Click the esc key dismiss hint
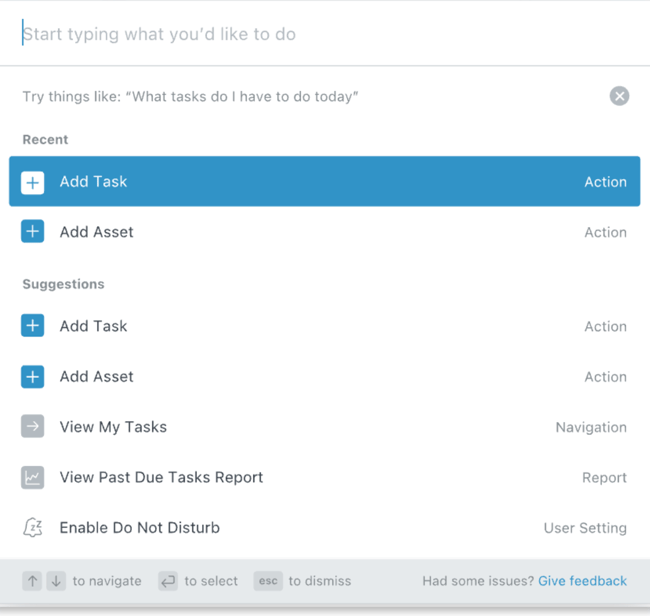Viewport: 650px width, 616px height. click(268, 581)
